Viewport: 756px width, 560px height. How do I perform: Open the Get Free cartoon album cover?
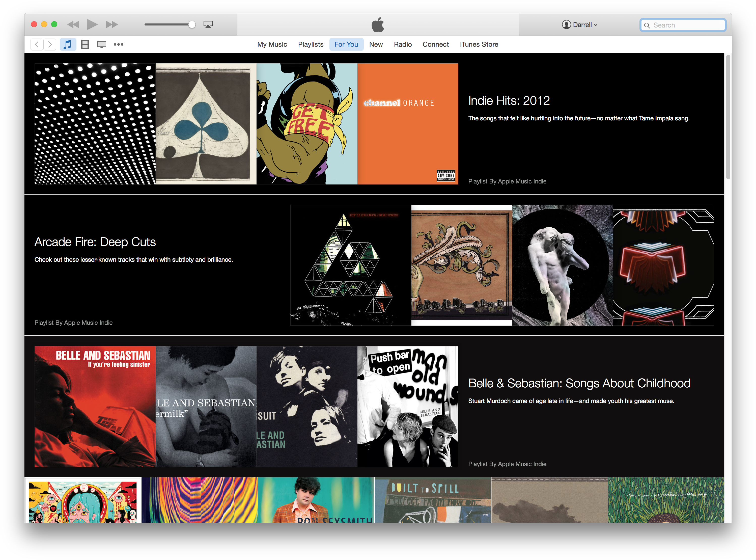click(307, 124)
